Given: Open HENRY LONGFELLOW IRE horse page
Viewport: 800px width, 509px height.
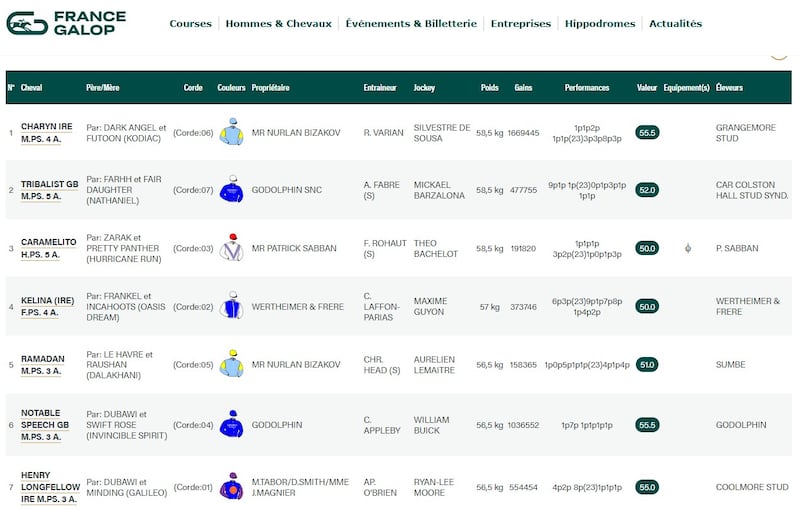Looking at the screenshot, I should point(51,487).
